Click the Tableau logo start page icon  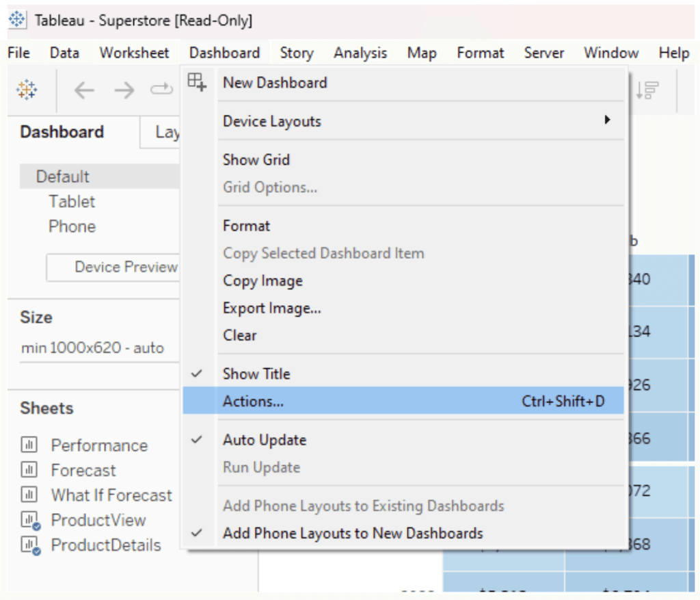coord(27,90)
